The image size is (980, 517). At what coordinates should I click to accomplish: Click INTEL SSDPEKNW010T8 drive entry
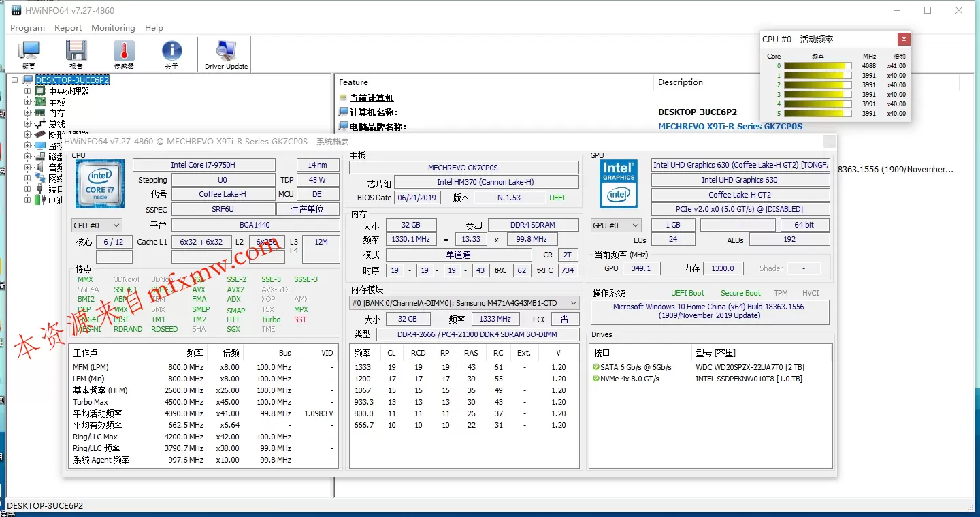pos(749,379)
